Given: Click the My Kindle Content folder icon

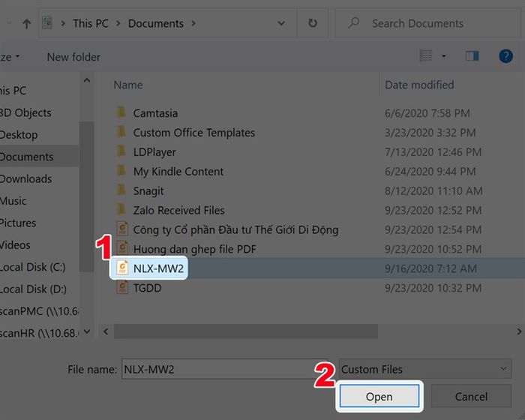Looking at the screenshot, I should click(x=121, y=170).
